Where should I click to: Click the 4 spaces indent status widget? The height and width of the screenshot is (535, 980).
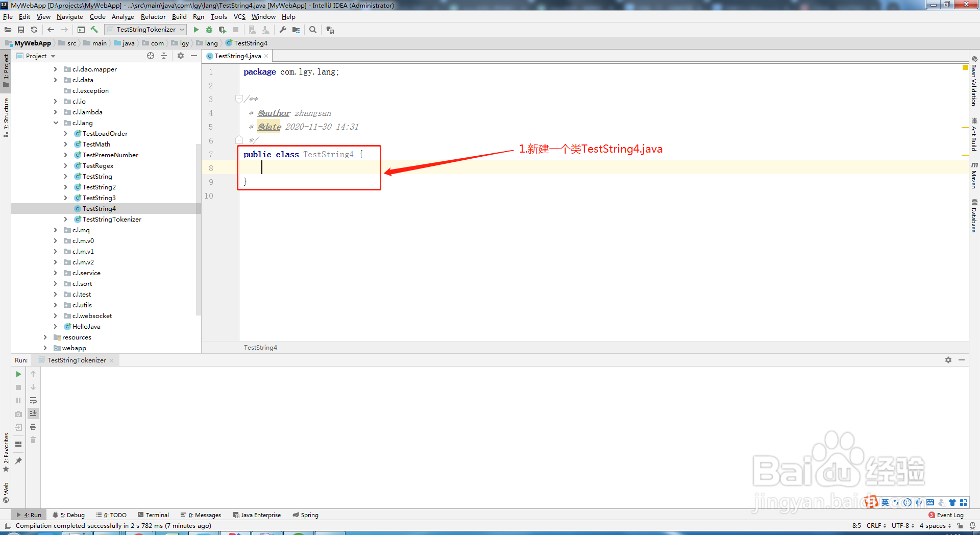click(935, 525)
